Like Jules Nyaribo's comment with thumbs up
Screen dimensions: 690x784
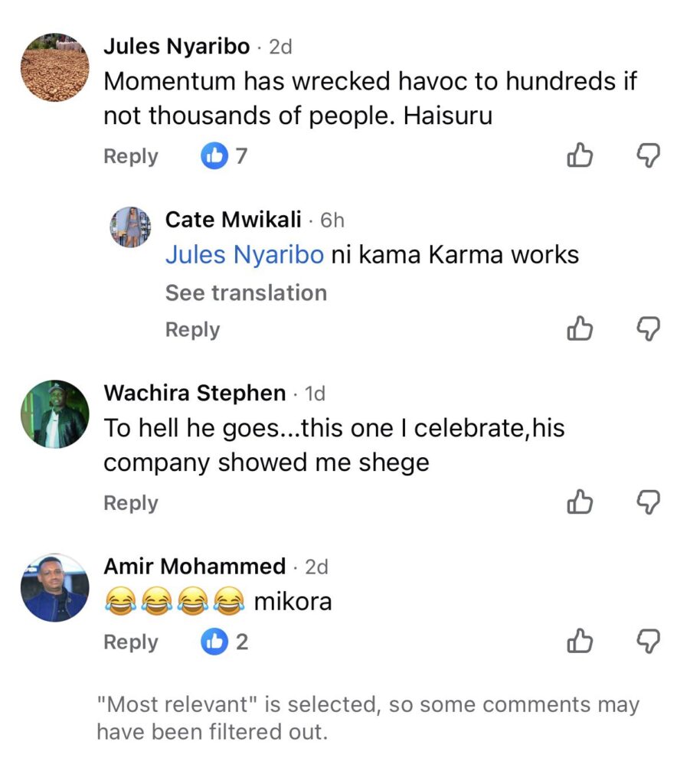[580, 156]
